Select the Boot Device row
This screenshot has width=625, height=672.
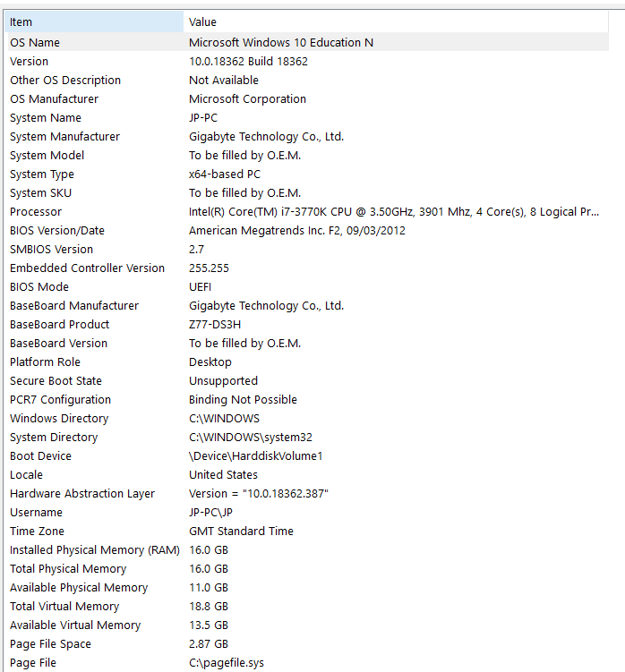pyautogui.click(x=40, y=456)
